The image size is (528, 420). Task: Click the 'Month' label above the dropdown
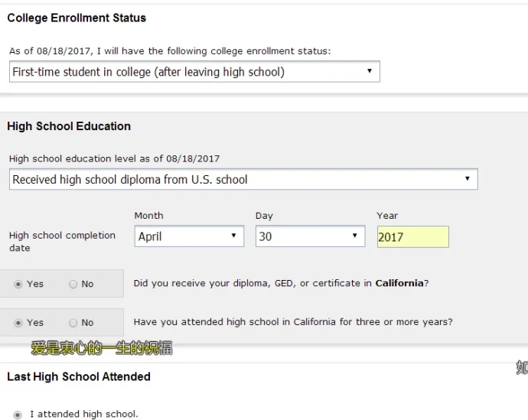coord(148,216)
